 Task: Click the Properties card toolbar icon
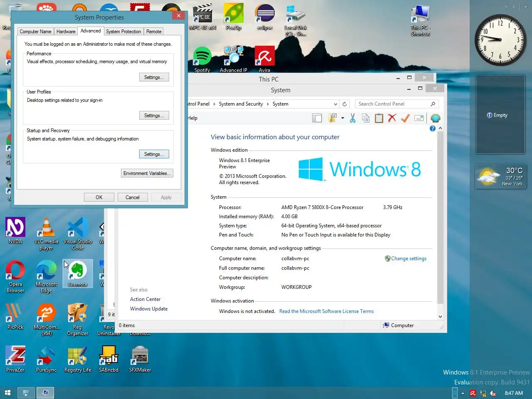tap(419, 118)
